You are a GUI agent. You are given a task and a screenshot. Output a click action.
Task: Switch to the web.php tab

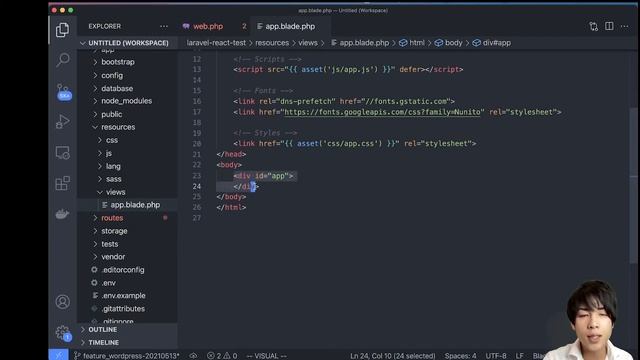click(x=208, y=27)
